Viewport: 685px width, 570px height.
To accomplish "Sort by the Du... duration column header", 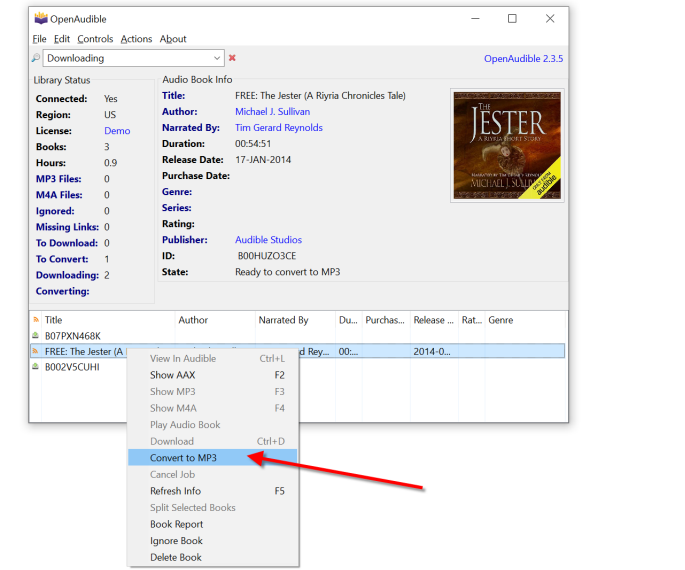I will (x=349, y=320).
